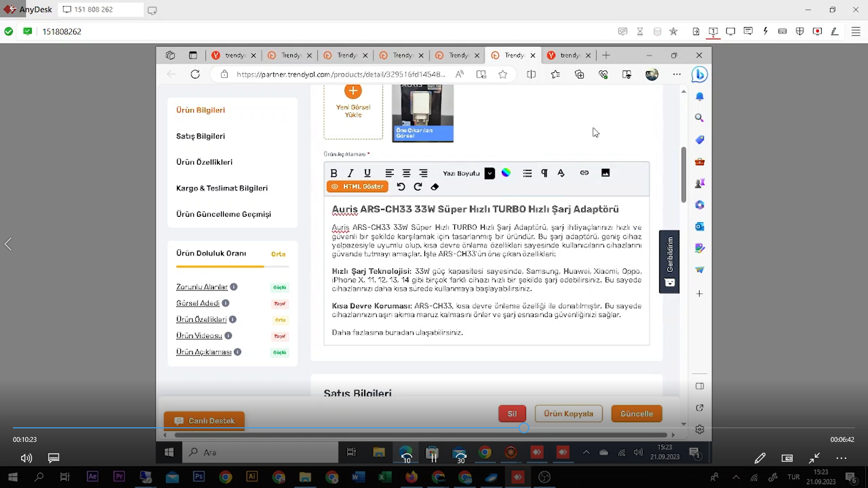868x488 pixels.
Task: Toggle the video volume mute icon
Action: [x=26, y=458]
